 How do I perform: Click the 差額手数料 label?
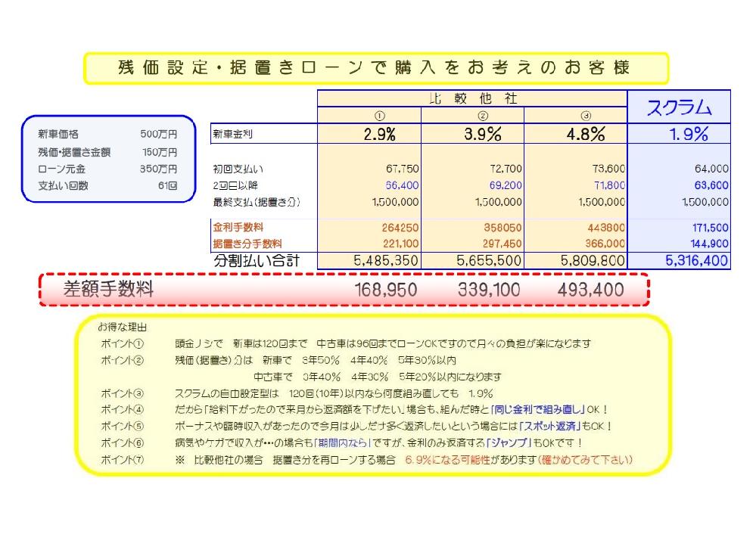pyautogui.click(x=108, y=289)
